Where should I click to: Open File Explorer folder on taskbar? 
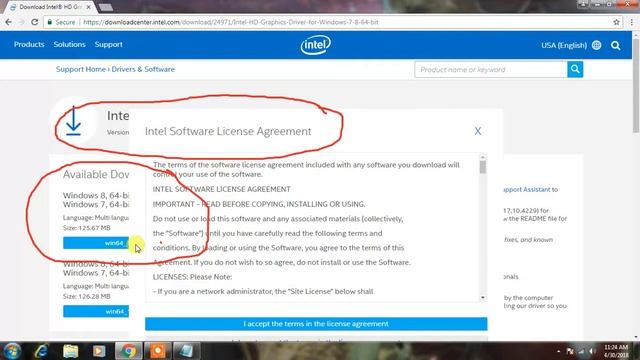[x=70, y=351]
